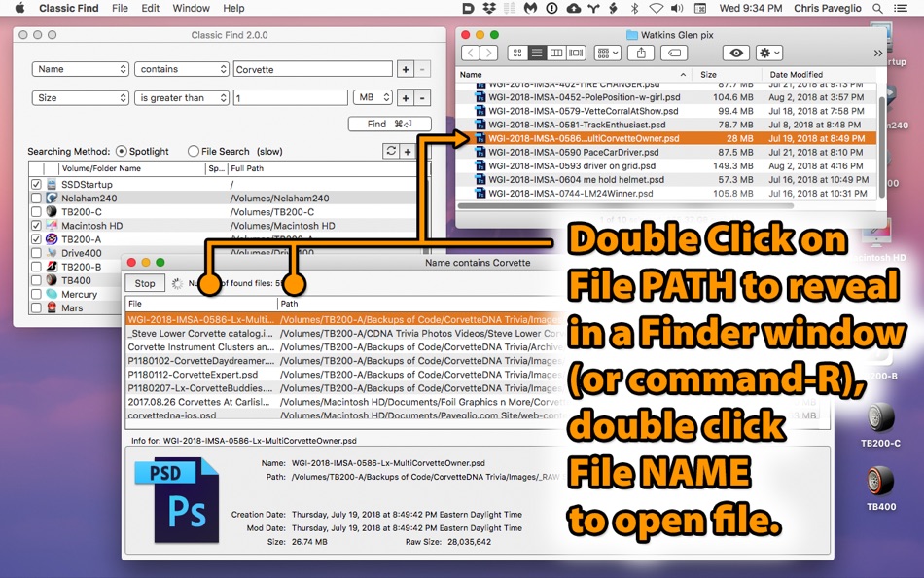The height and width of the screenshot is (578, 924).
Task: Click the Finder Share button
Action: 641,54
